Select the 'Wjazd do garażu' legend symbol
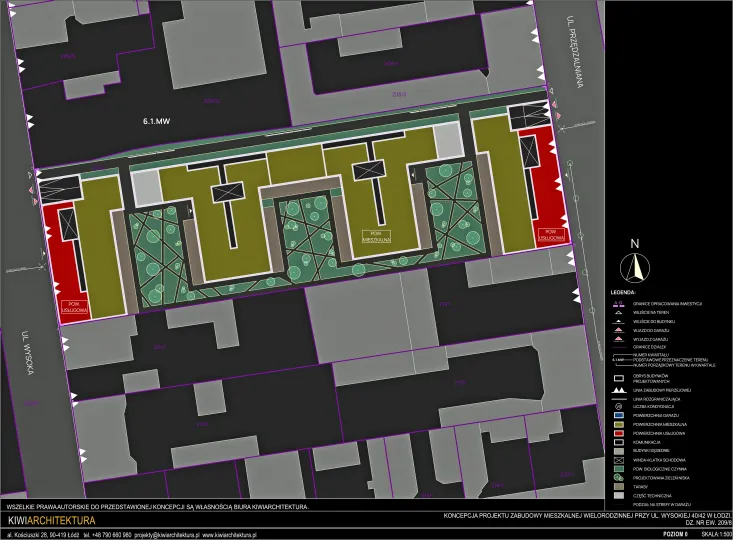 point(618,331)
